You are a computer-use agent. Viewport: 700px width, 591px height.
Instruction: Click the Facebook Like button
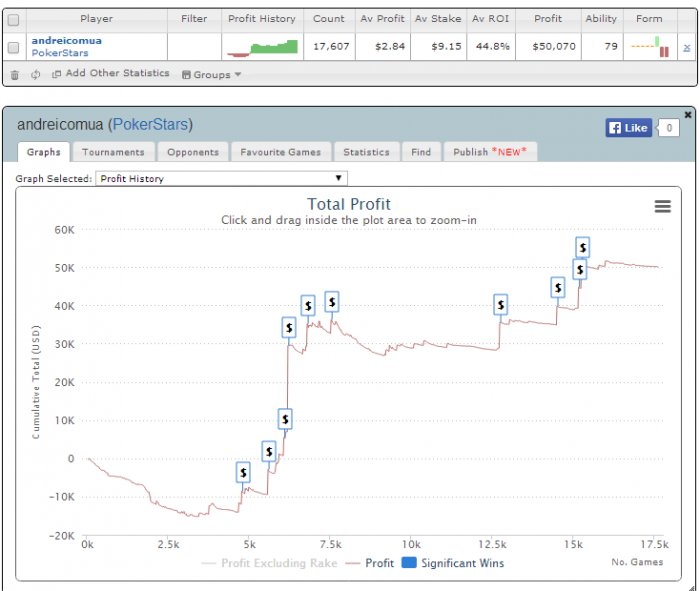[x=628, y=128]
